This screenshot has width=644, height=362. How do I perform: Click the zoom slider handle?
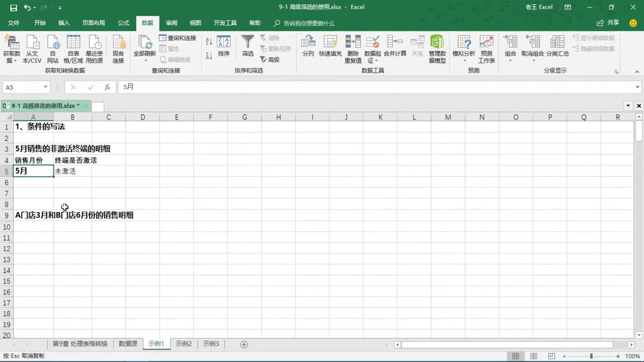click(x=591, y=356)
